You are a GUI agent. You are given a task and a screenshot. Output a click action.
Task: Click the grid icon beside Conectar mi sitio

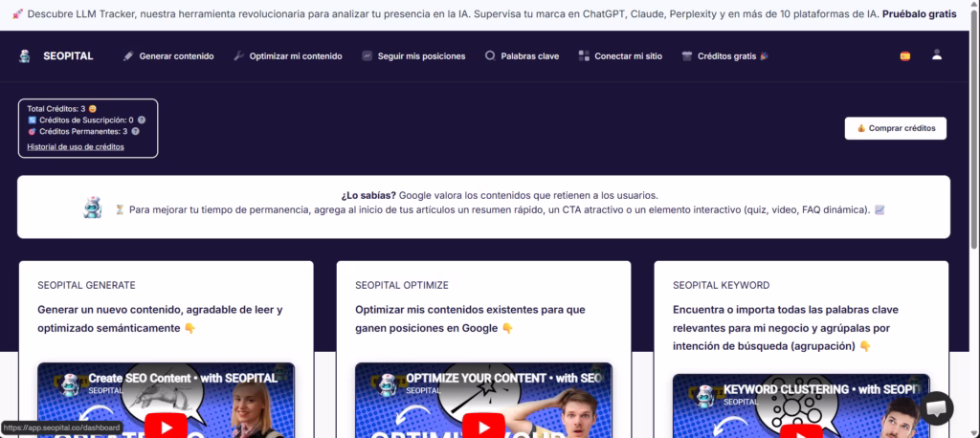(x=584, y=56)
